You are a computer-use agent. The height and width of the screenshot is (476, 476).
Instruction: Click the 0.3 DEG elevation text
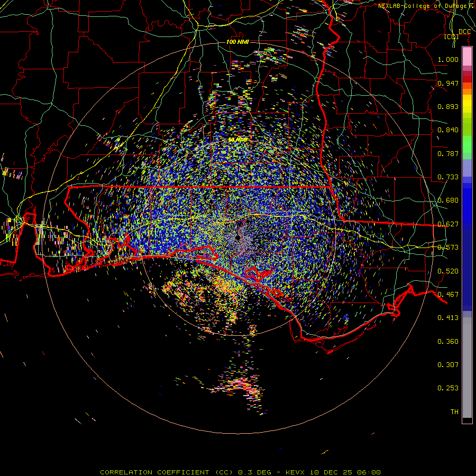(x=255, y=472)
